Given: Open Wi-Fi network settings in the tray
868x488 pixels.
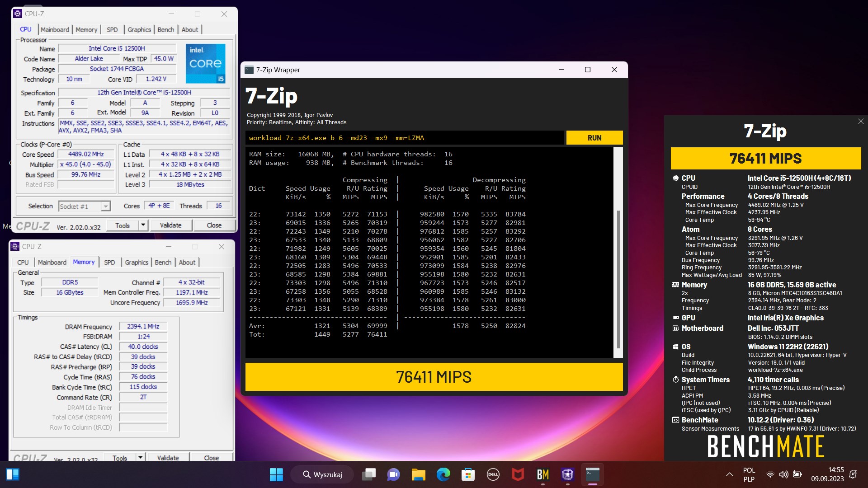Looking at the screenshot, I should tap(770, 474).
